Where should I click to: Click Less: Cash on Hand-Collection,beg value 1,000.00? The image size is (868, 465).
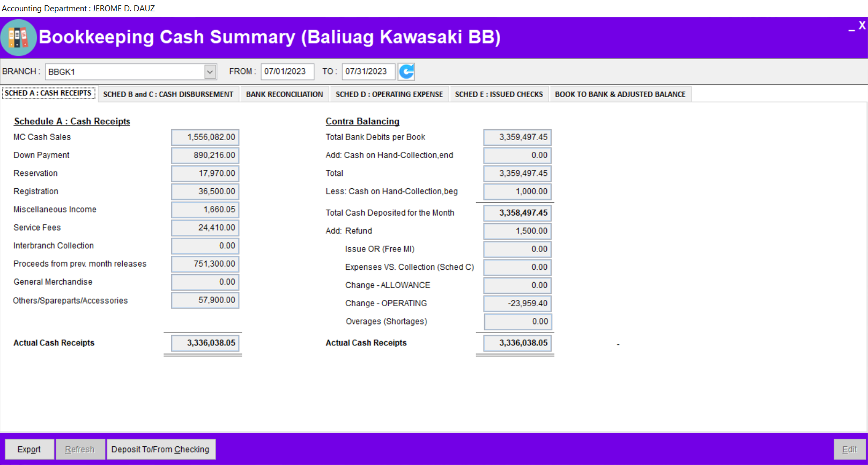(517, 191)
